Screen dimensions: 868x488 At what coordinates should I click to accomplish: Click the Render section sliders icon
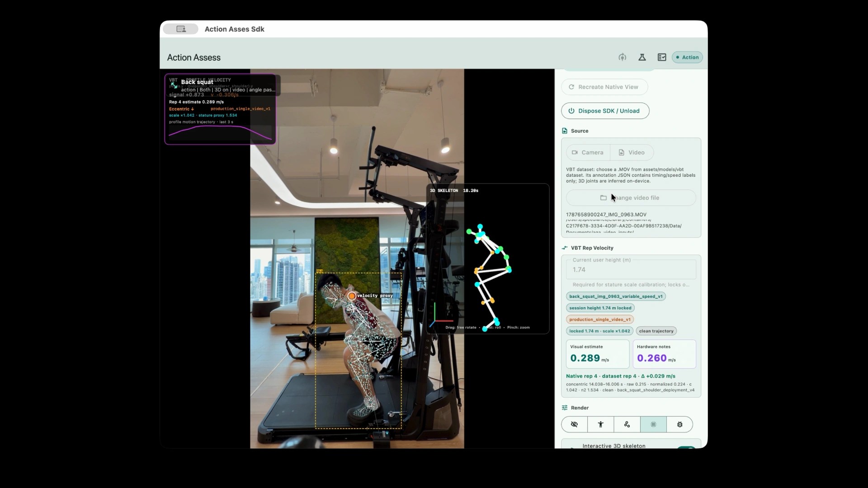pyautogui.click(x=564, y=408)
